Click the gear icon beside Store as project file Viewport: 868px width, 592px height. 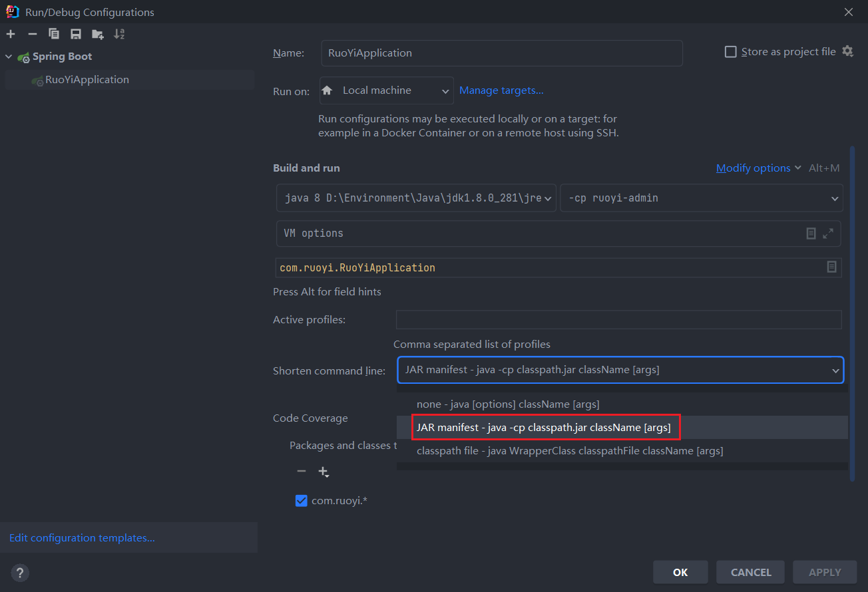(847, 51)
